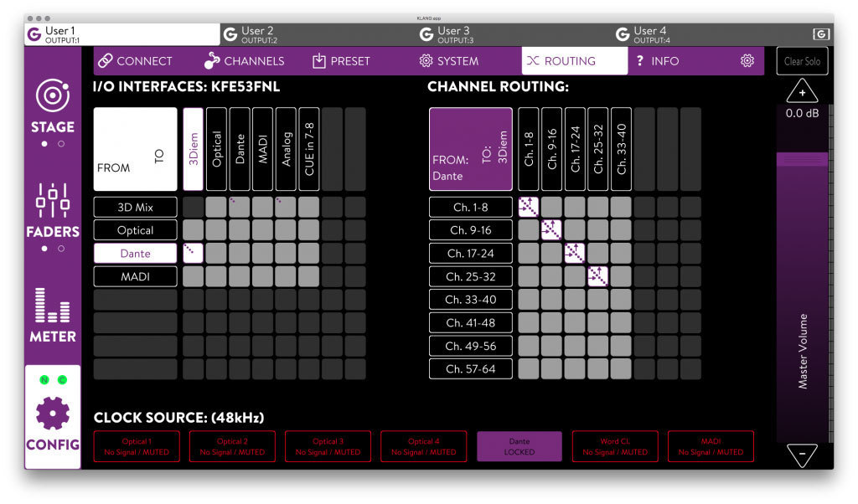Select the Analog destination column header
858x504 pixels.
coord(286,149)
